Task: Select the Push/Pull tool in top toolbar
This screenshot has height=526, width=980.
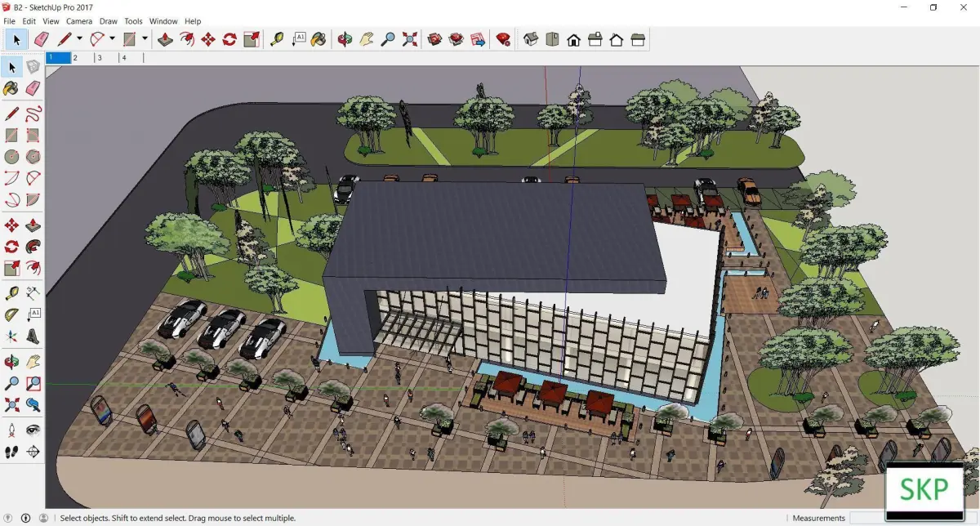Action: [165, 38]
